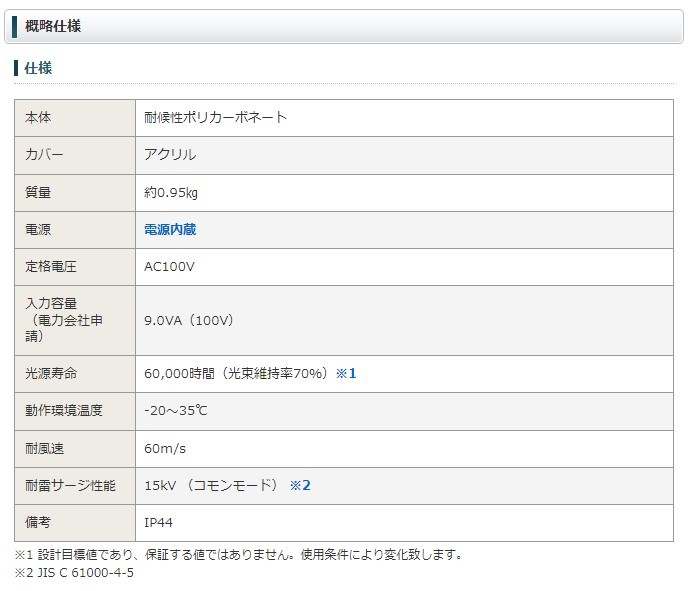Click the ※1 設計目標値 footnote text

tap(238, 554)
